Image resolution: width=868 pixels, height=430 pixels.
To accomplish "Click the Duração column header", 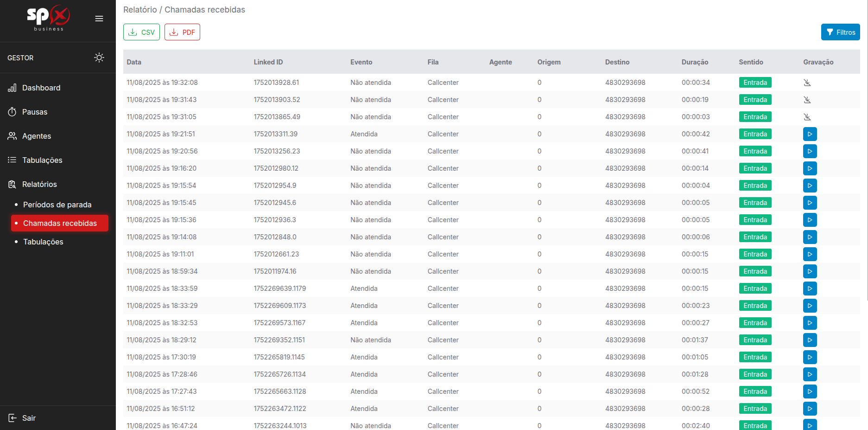I will tap(695, 62).
